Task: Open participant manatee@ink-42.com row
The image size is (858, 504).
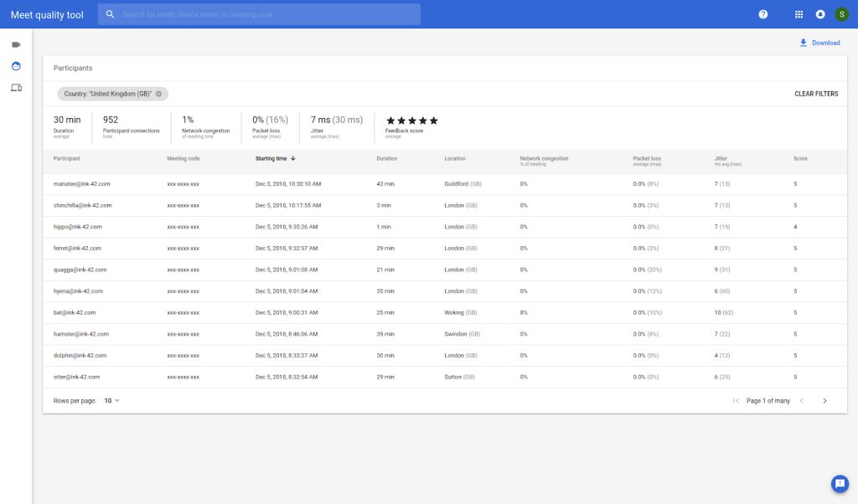Action: coord(82,183)
